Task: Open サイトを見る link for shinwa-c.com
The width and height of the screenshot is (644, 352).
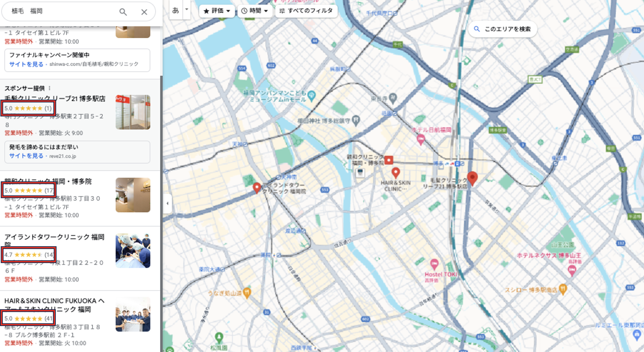Action: click(26, 64)
